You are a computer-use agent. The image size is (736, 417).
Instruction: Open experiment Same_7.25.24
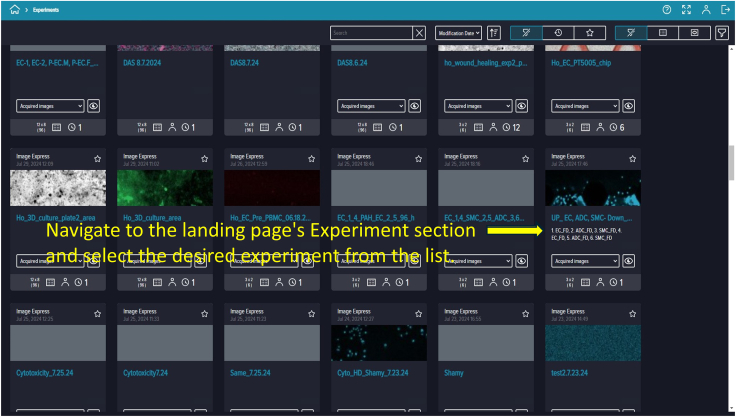tap(250, 373)
